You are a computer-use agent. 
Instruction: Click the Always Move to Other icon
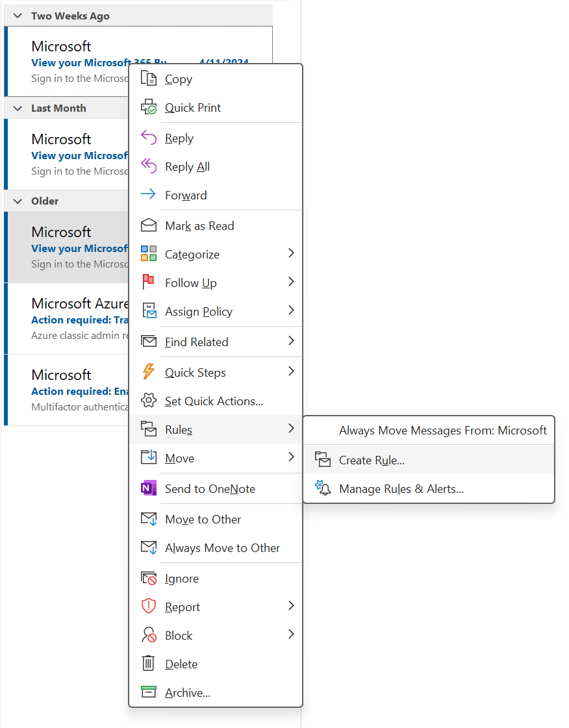[149, 547]
